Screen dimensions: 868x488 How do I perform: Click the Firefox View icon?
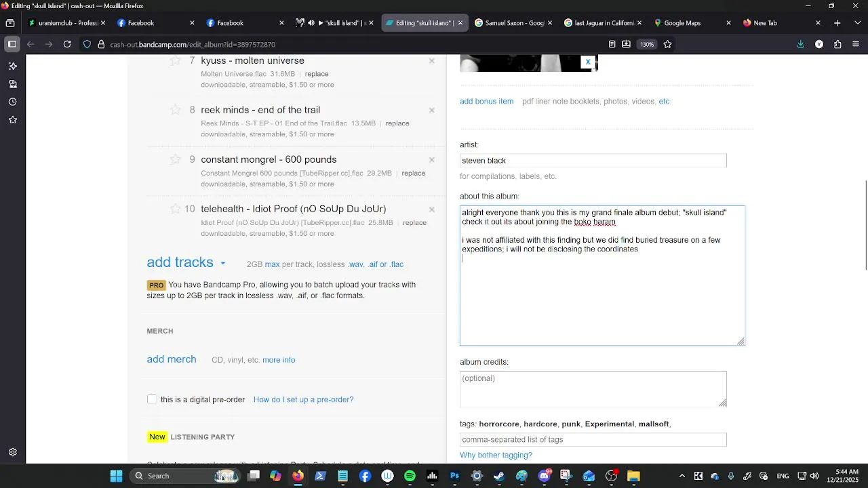(x=10, y=23)
